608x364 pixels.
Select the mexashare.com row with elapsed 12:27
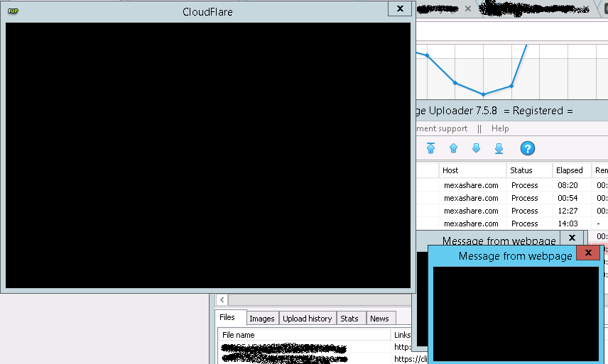(512, 211)
